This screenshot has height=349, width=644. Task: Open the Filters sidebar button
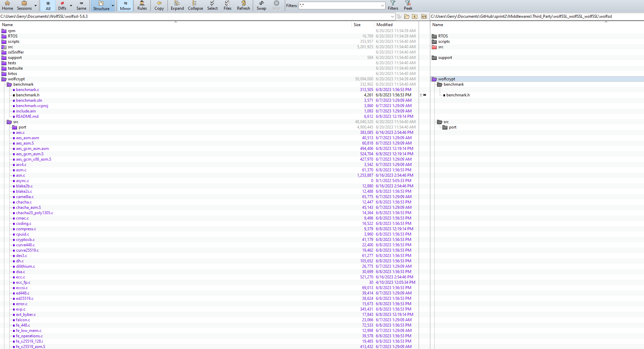click(393, 5)
